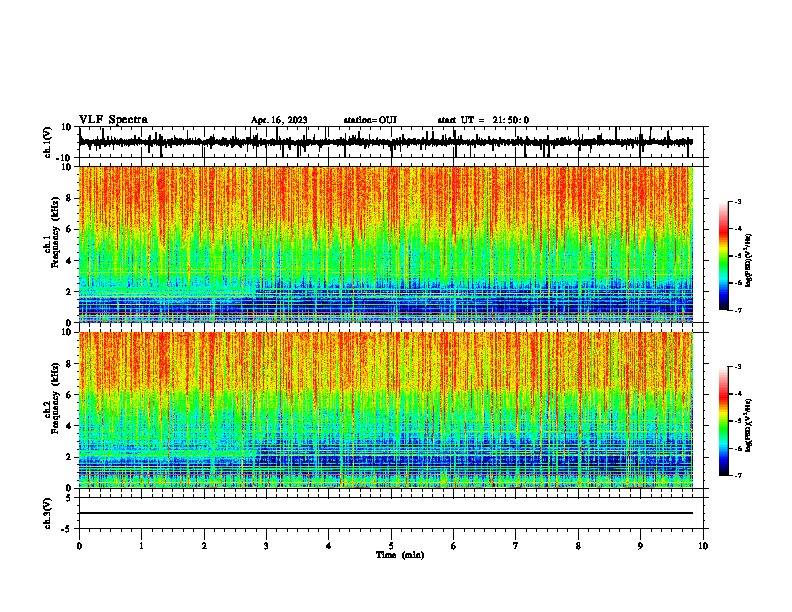Click tick label 3 on the Time axis
The width and height of the screenshot is (792, 612).
(x=266, y=545)
